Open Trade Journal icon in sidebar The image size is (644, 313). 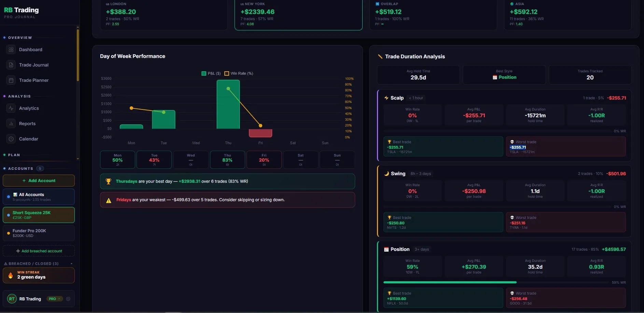11,65
